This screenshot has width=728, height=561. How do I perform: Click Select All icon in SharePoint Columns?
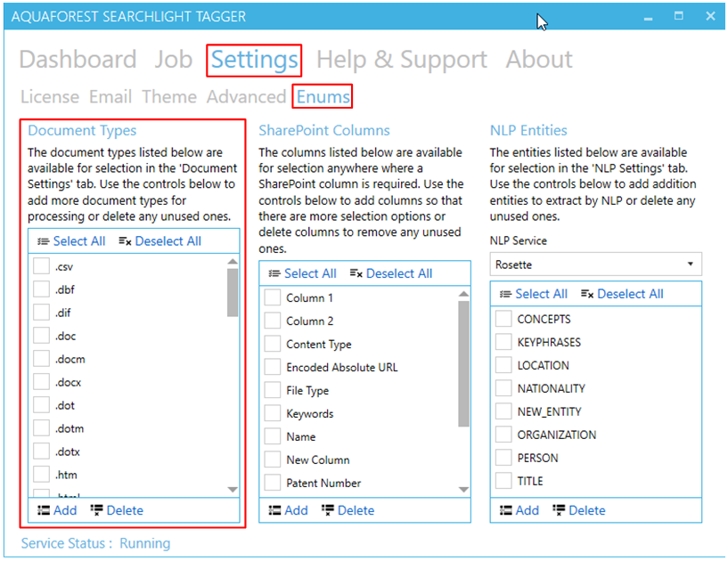[x=274, y=273]
